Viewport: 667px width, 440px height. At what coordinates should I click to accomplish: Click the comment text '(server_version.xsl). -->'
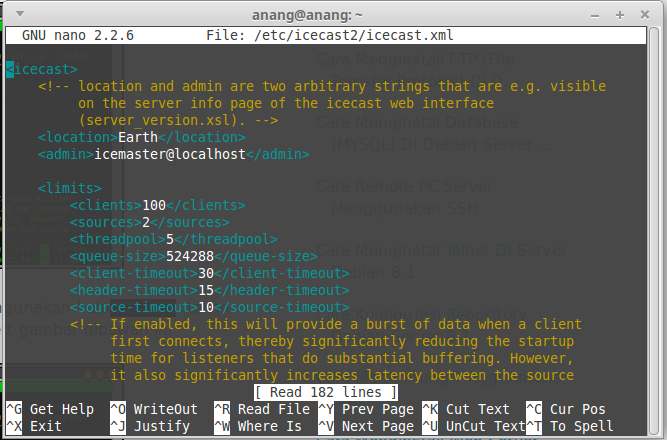178,120
